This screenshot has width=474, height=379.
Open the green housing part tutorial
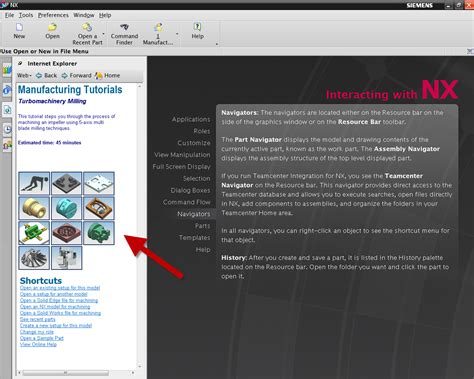(x=99, y=233)
